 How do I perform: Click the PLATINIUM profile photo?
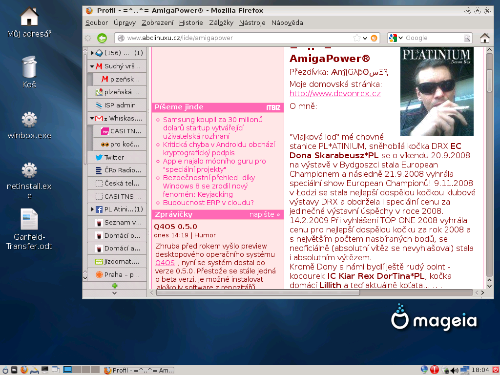pyautogui.click(x=437, y=91)
